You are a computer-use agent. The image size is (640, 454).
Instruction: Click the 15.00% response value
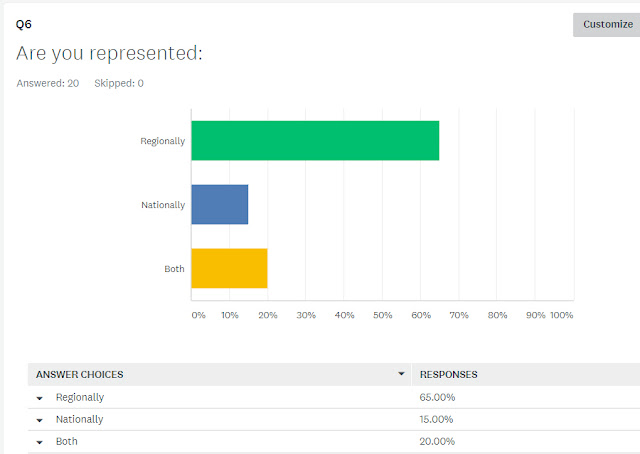click(437, 419)
